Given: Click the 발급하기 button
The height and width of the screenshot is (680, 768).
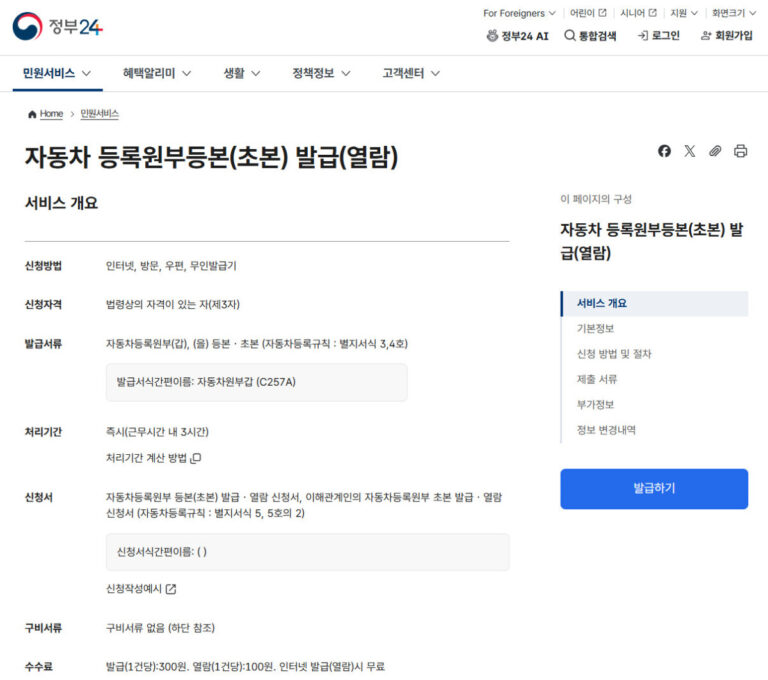Looking at the screenshot, I should (x=654, y=488).
